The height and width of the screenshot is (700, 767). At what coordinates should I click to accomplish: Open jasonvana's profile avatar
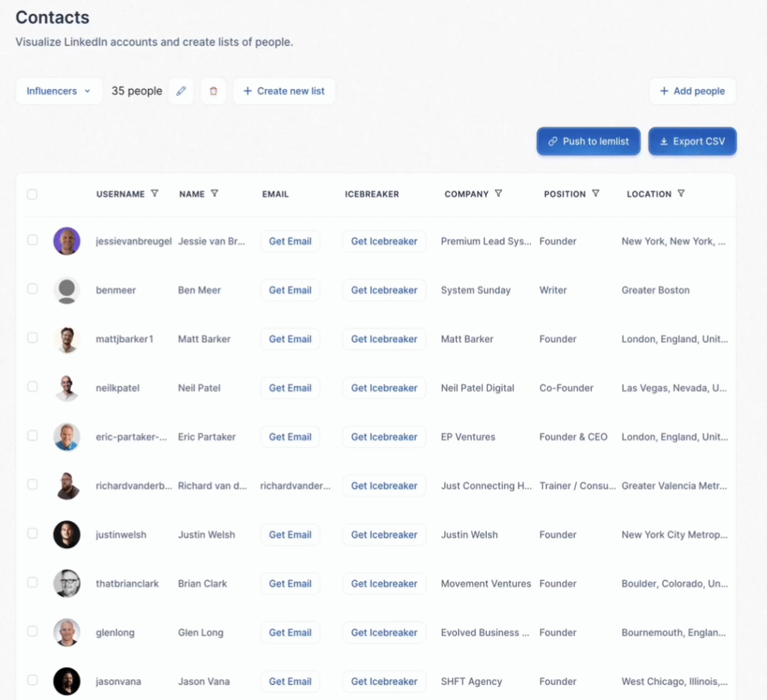(67, 681)
